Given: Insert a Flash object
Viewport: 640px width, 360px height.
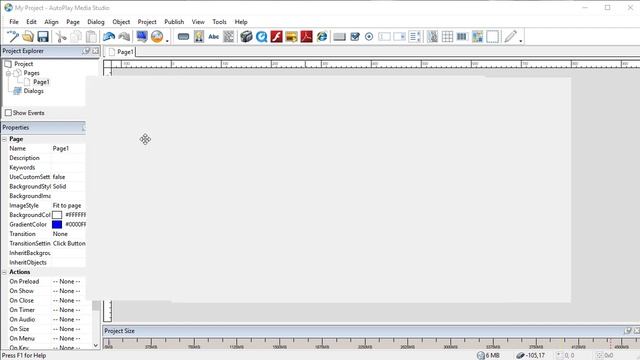Looking at the screenshot, I should pyautogui.click(x=276, y=37).
